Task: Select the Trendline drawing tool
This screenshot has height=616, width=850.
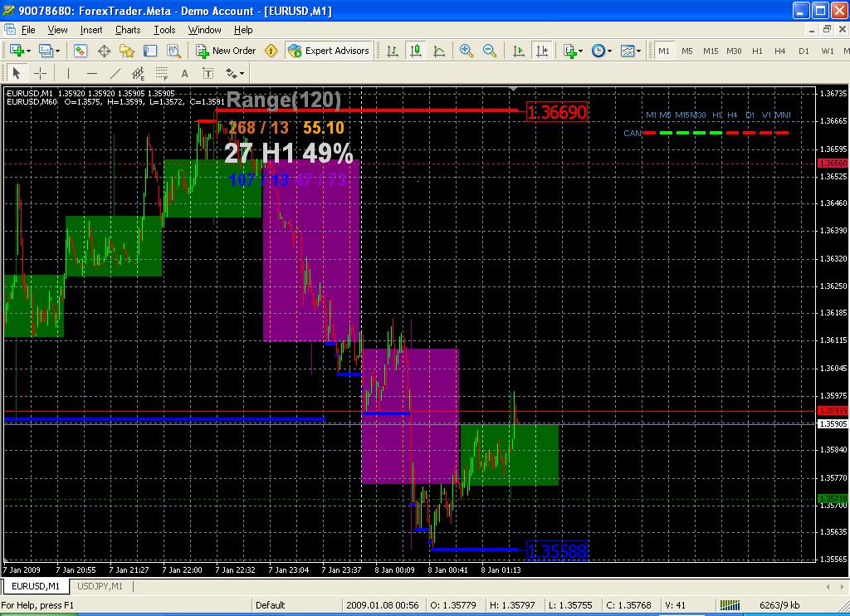Action: coord(115,73)
